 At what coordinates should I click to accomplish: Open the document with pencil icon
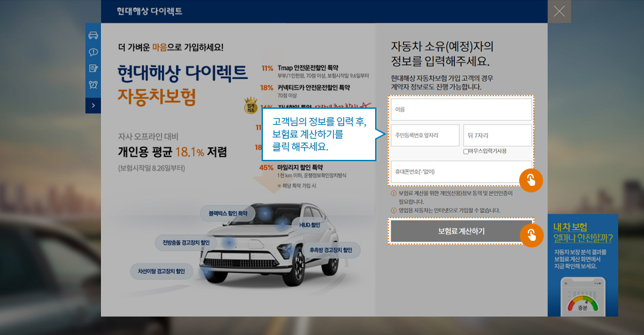93,68
